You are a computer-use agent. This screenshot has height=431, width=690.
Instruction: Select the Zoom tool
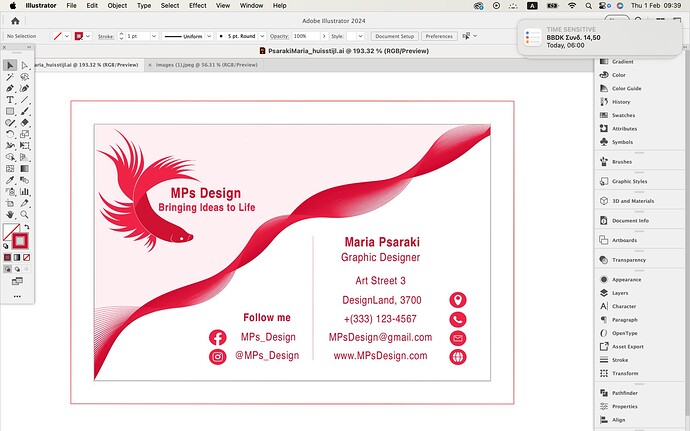tap(25, 214)
